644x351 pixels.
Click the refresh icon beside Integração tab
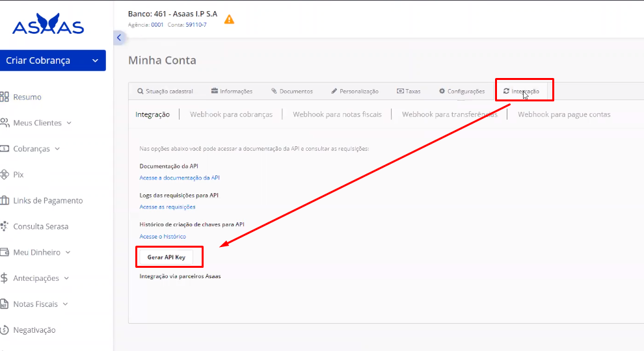pos(506,91)
